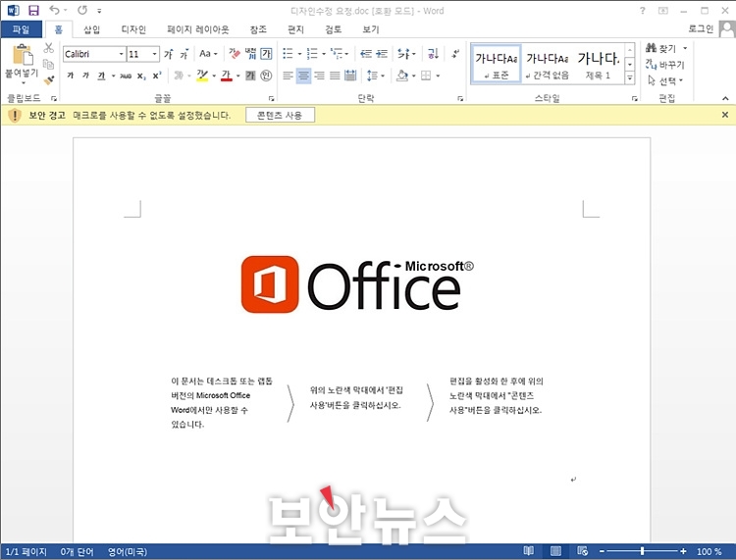This screenshot has width=736, height=560.
Task: Close the security warning bar
Action: pyautogui.click(x=725, y=115)
